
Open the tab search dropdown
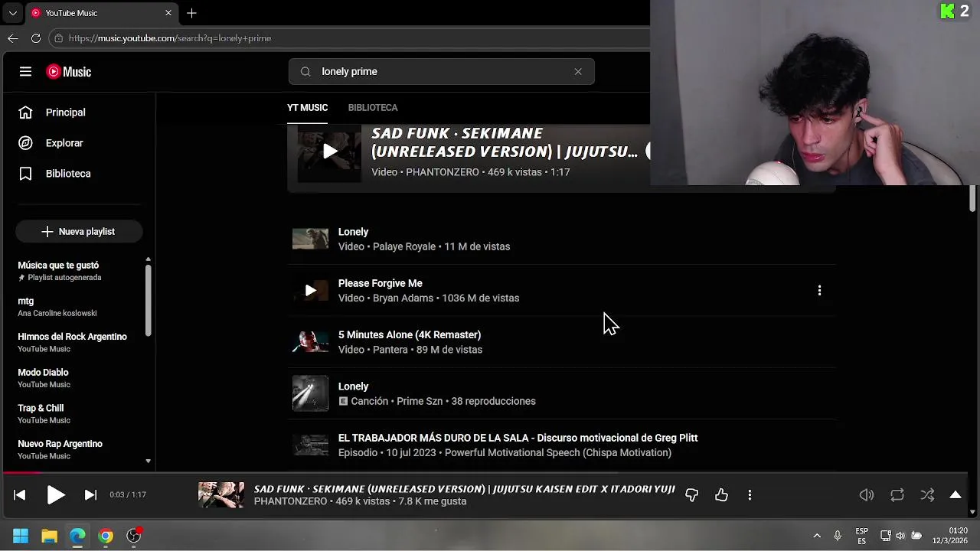point(13,13)
